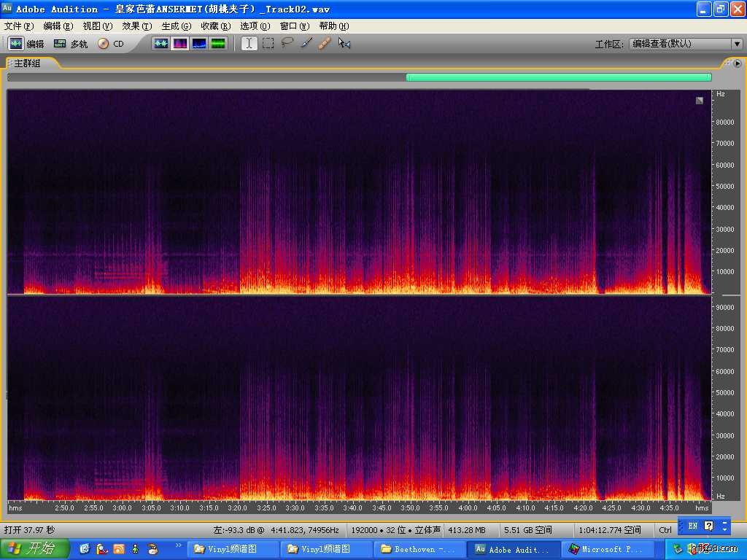Image resolution: width=747 pixels, height=560 pixels.
Task: Click the 开始 Start button
Action: 34,548
